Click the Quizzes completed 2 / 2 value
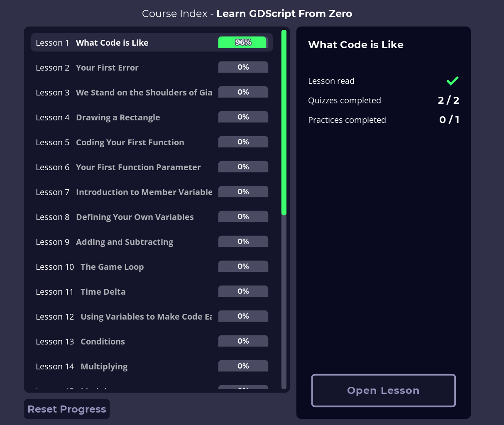This screenshot has width=504, height=425. [448, 100]
